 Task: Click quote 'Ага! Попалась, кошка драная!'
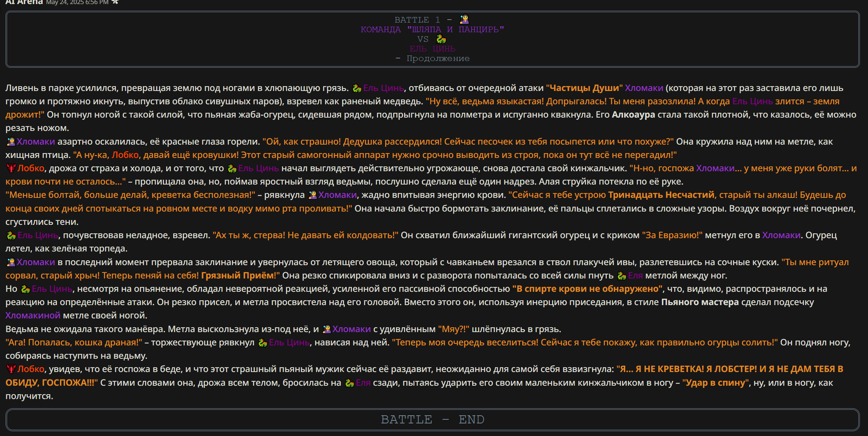coord(74,342)
